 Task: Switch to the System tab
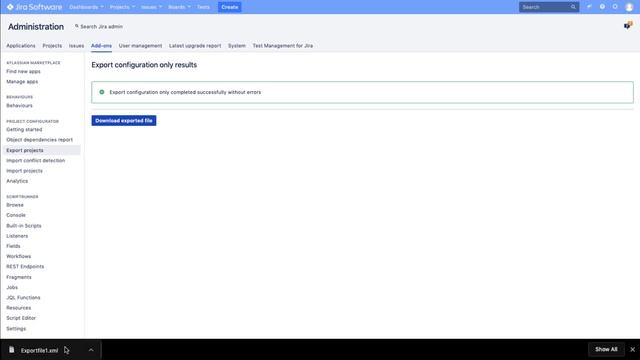[x=237, y=46]
